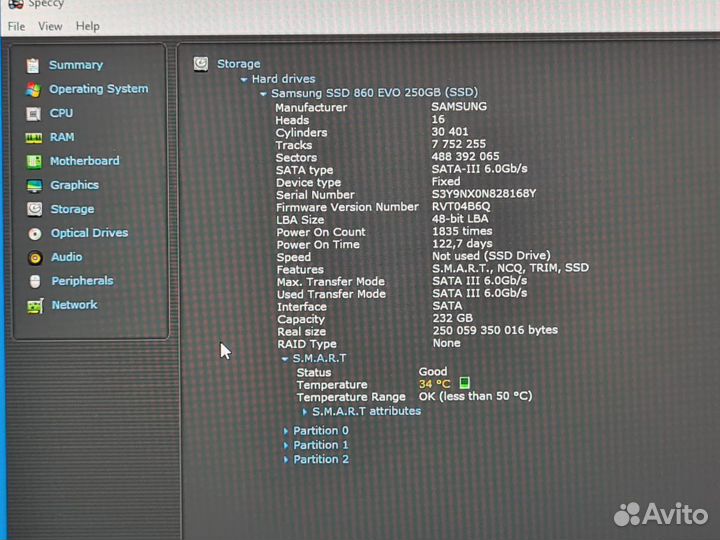Open the Help menu
The width and height of the screenshot is (720, 540).
(87, 26)
